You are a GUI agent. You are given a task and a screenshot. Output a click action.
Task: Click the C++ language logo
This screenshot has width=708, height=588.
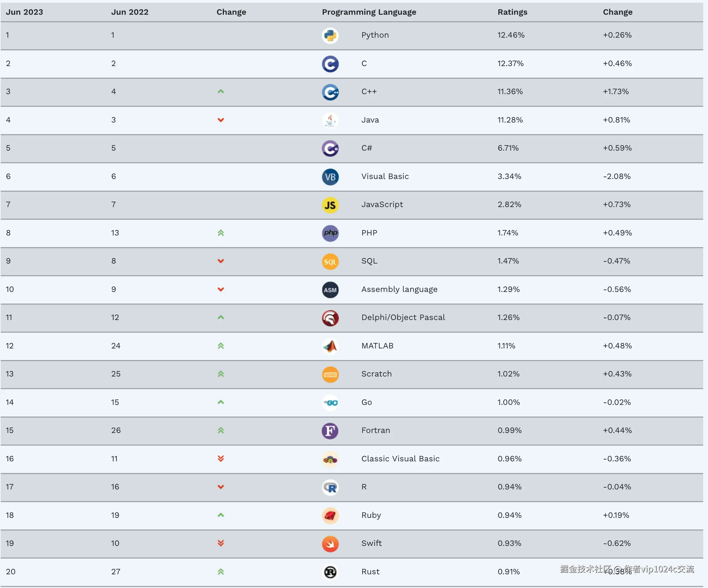click(330, 92)
